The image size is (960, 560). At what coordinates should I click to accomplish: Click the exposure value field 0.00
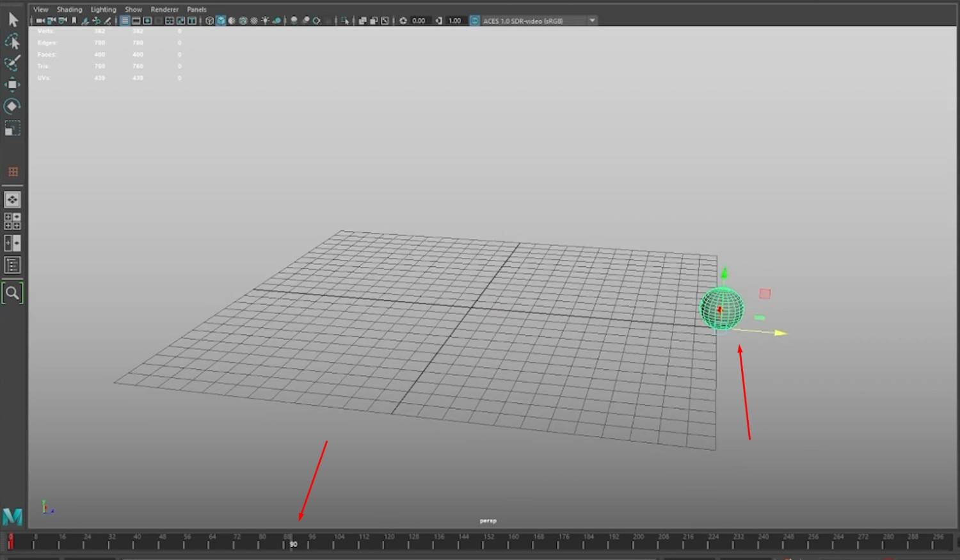(419, 20)
